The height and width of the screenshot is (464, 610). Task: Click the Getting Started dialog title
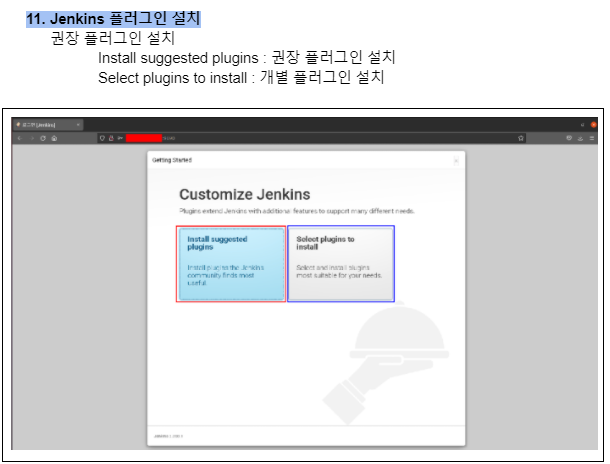pos(172,160)
